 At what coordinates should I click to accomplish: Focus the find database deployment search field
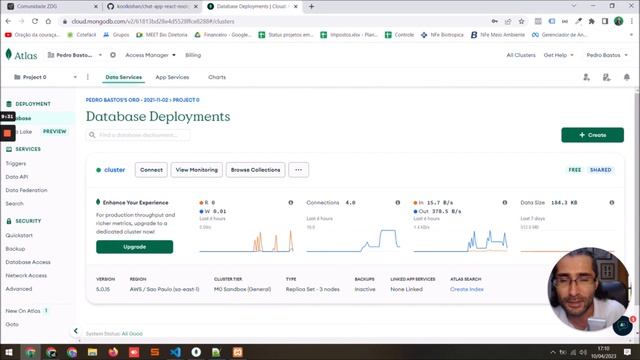coord(138,135)
